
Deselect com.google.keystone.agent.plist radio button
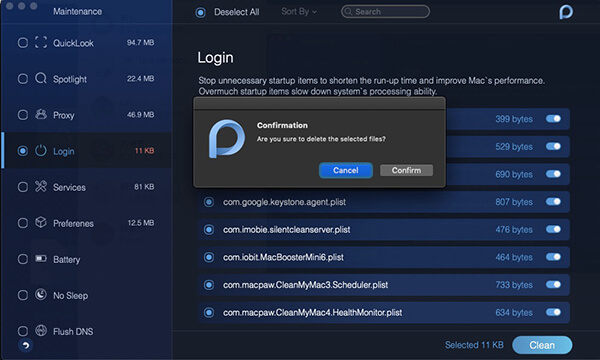coord(209,202)
